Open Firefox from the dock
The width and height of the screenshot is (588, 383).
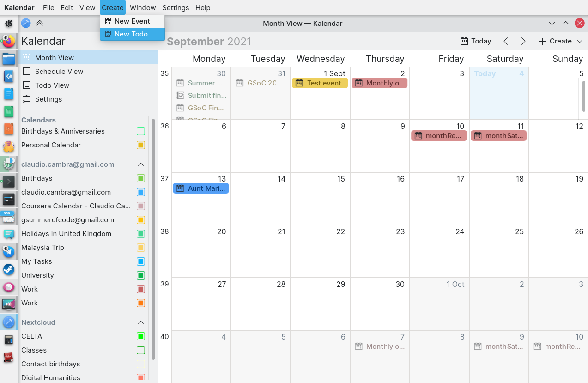point(9,42)
